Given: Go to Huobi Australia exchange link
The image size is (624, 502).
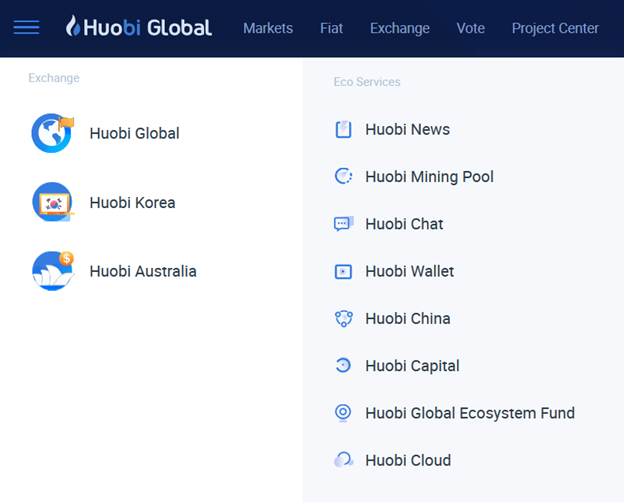Looking at the screenshot, I should (x=143, y=272).
